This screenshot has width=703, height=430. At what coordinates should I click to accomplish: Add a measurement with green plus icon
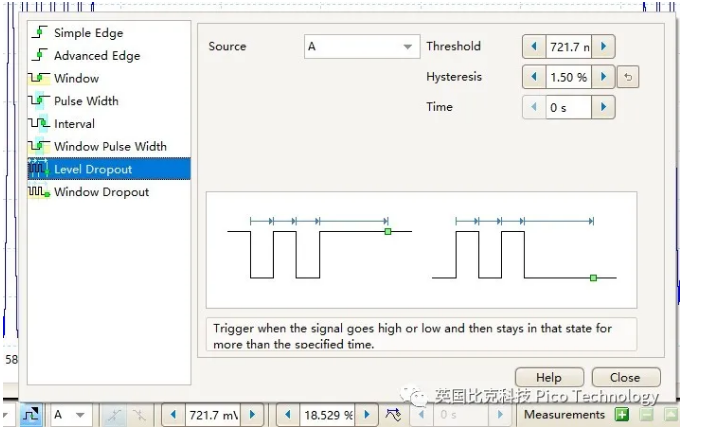(622, 415)
